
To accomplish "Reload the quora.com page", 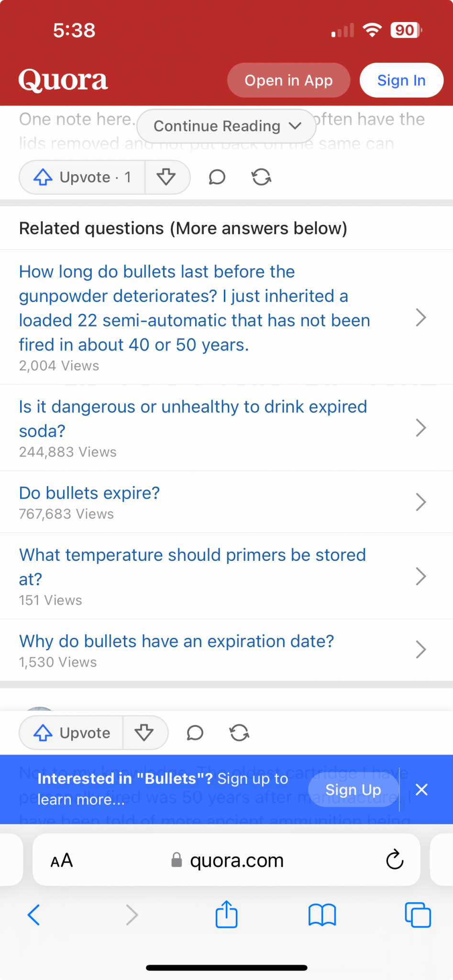I will (x=395, y=860).
